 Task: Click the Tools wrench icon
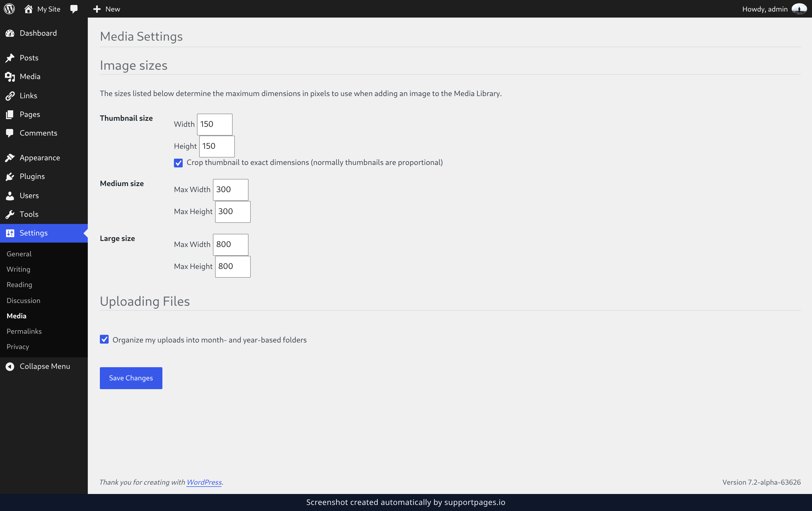[x=10, y=214]
